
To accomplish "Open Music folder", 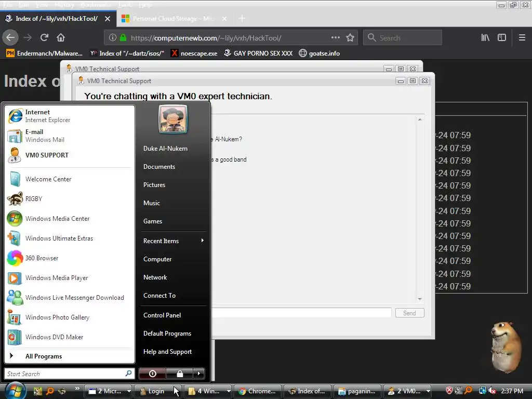I will (x=174, y=203).
